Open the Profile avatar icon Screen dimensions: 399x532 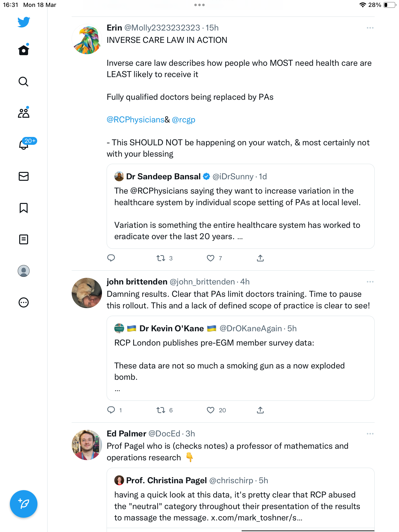tap(24, 271)
